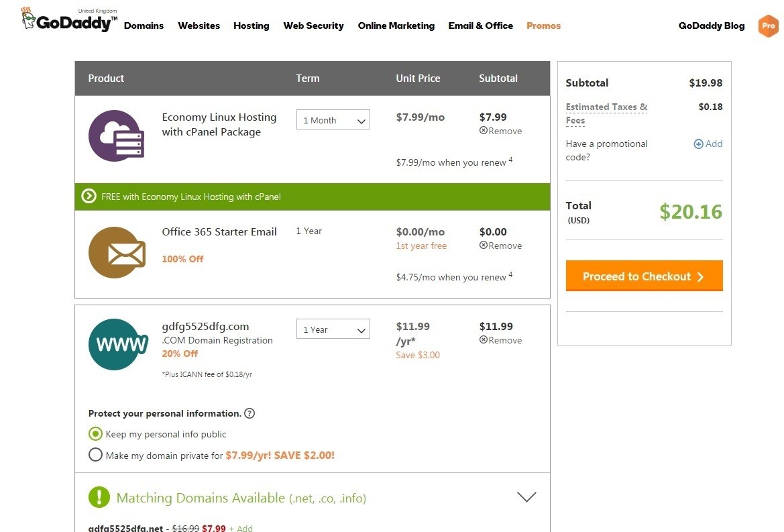The width and height of the screenshot is (784, 532).
Task: Remove the Economy Linux Hosting item
Action: (x=501, y=131)
